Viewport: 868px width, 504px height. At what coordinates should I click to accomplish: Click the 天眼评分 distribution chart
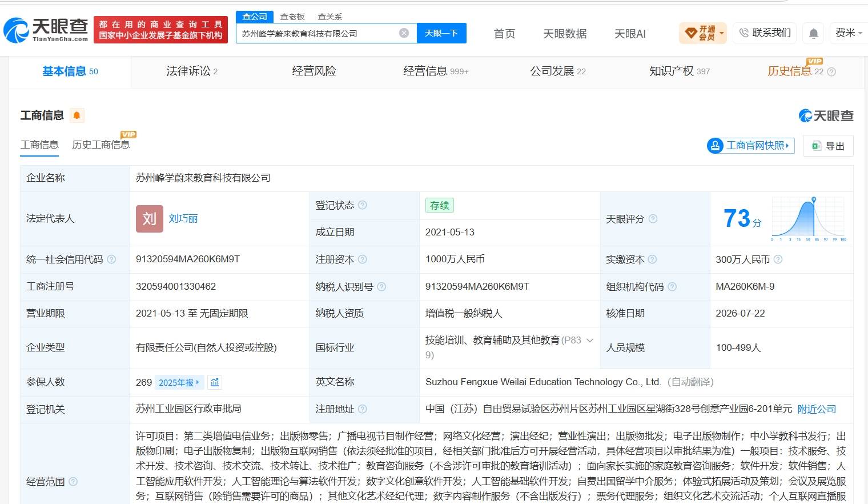[x=808, y=219]
